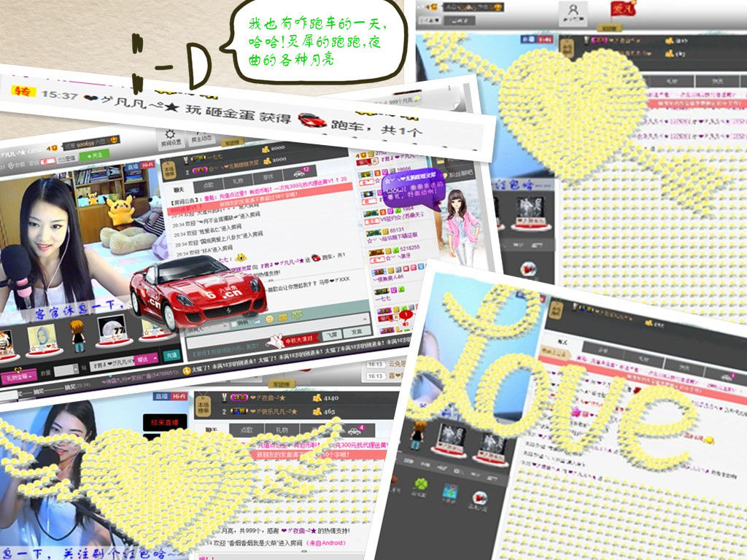This screenshot has height=560, width=747.
Task: Click the orange-haired avatar figure under the Pikachu stream
Action: click(x=77, y=336)
